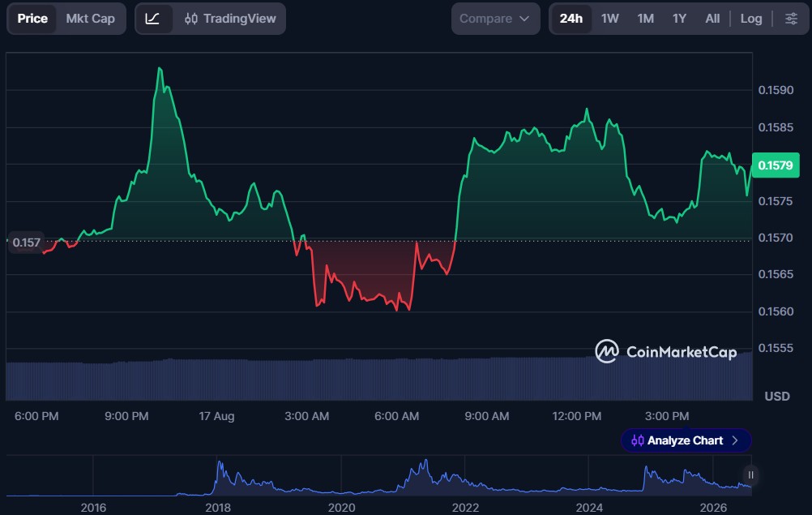Select the 1W time range
Image resolution: width=812 pixels, height=515 pixels.
[x=609, y=19]
